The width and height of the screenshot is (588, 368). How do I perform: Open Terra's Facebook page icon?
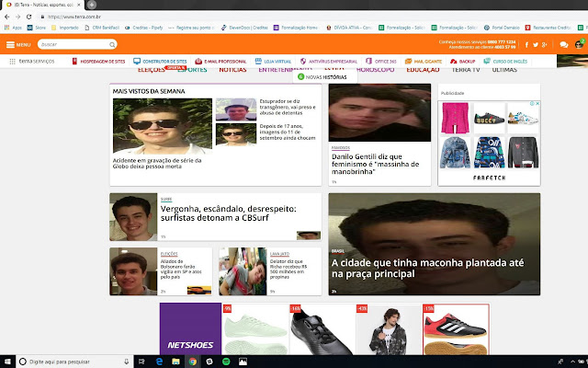click(526, 45)
